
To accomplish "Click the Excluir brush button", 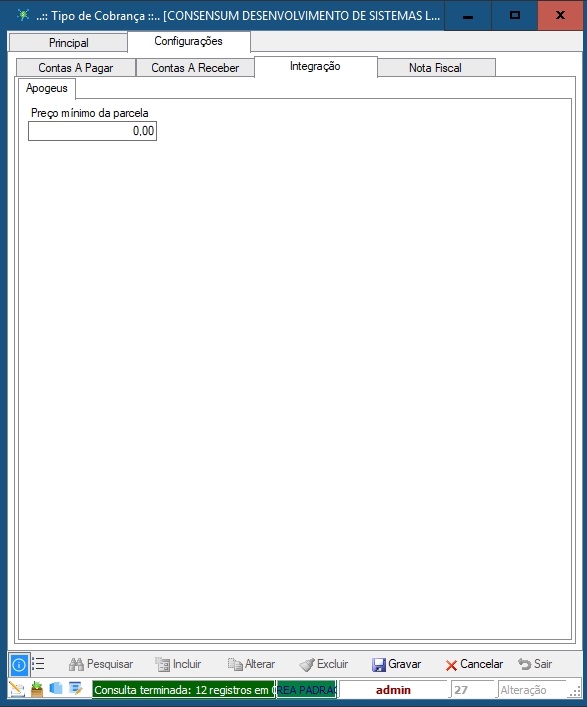I will 324,664.
